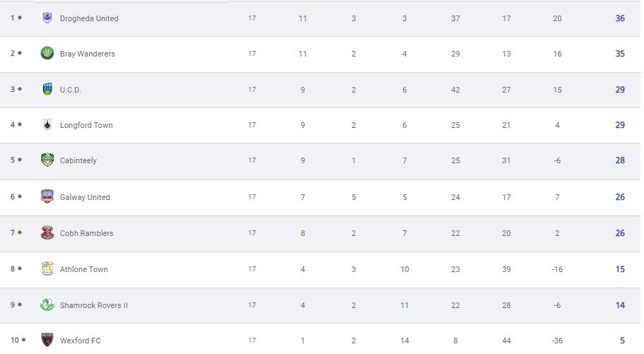Click the Shamrock Rovers II club crest
Screen dimensions: 644x354
47,305
